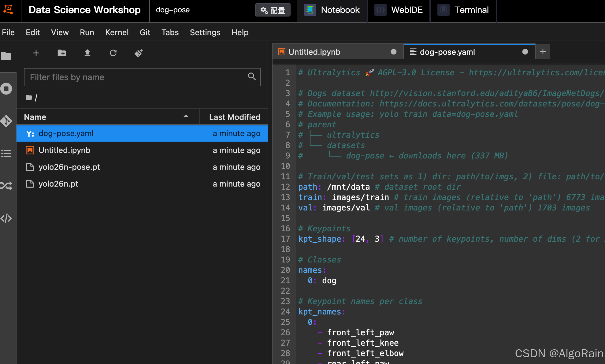Viewport: 605px width, 364px height.
Task: Switch to the Untitled.ipynb editor tab
Action: coord(338,52)
